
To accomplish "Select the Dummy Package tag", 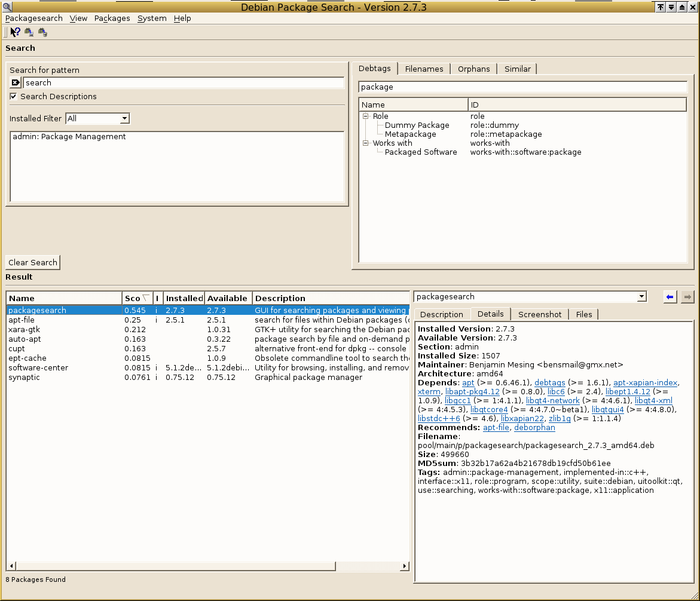I will (x=417, y=125).
